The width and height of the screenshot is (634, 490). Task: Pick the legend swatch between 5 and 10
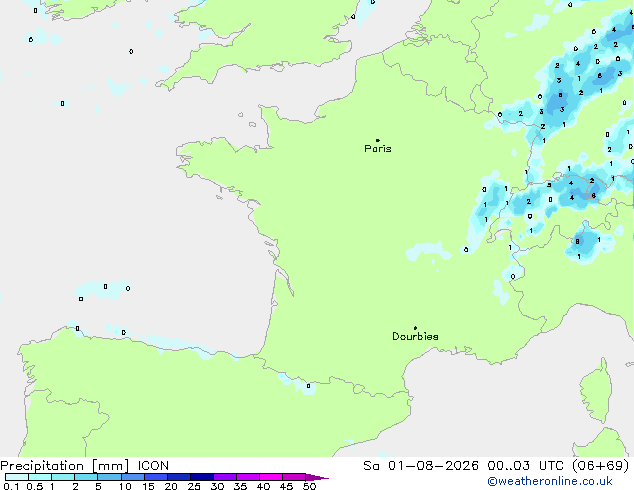click(x=109, y=477)
